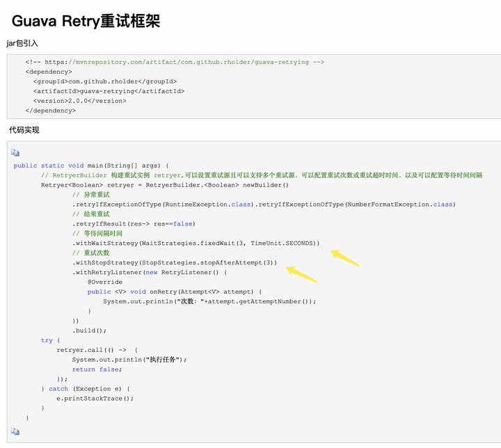Click the '.withWaitStrategy' fixedWait line
This screenshot has width=501, height=448.
(x=196, y=243)
